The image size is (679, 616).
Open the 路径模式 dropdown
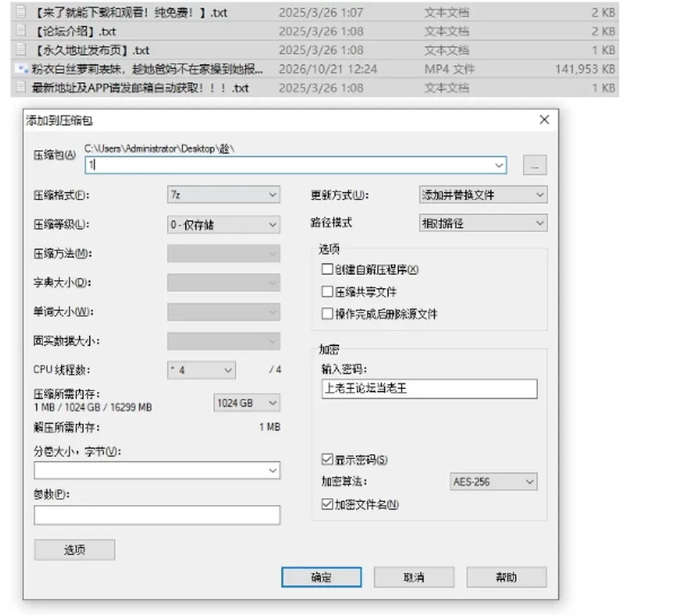pos(483,223)
